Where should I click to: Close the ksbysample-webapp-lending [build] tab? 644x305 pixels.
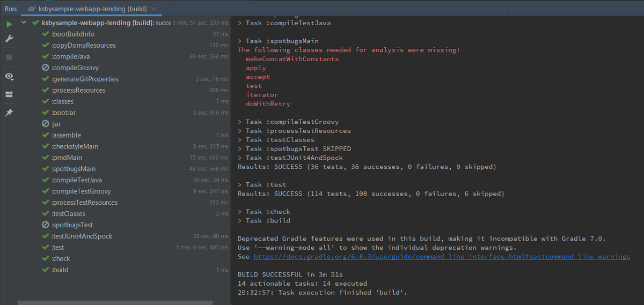point(153,9)
